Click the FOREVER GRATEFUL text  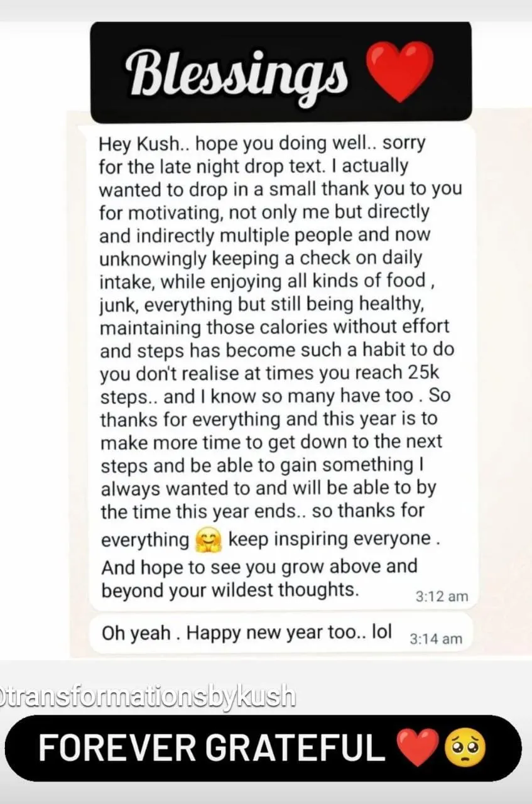point(212,748)
